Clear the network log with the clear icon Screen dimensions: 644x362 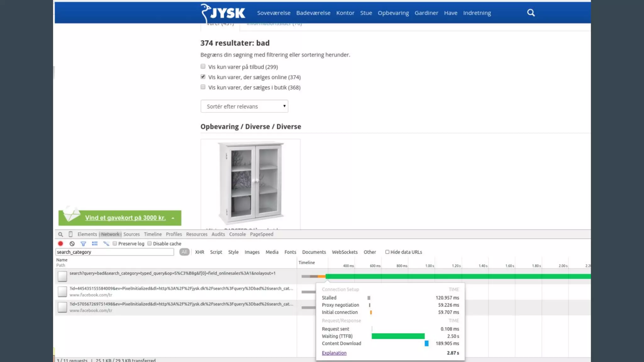tap(72, 244)
